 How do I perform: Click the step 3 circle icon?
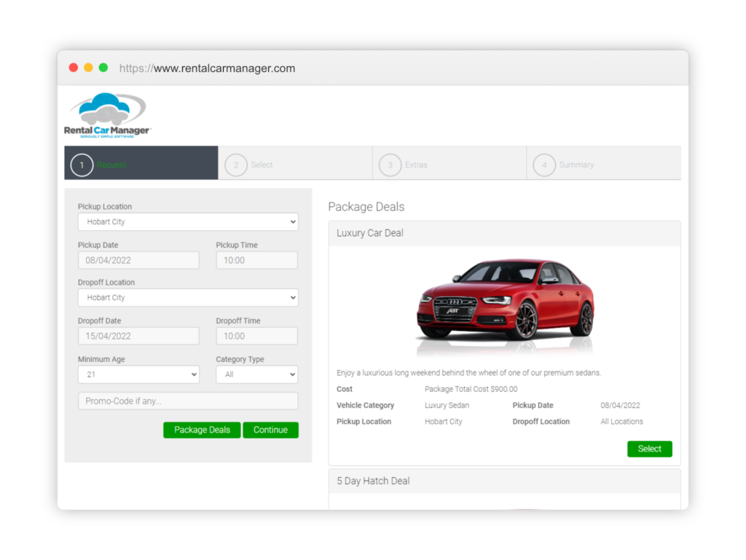(x=390, y=165)
